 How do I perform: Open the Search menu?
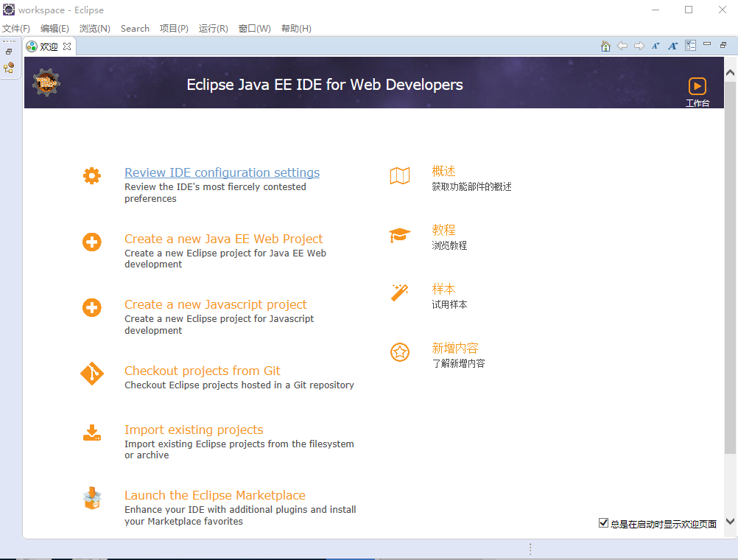point(135,29)
